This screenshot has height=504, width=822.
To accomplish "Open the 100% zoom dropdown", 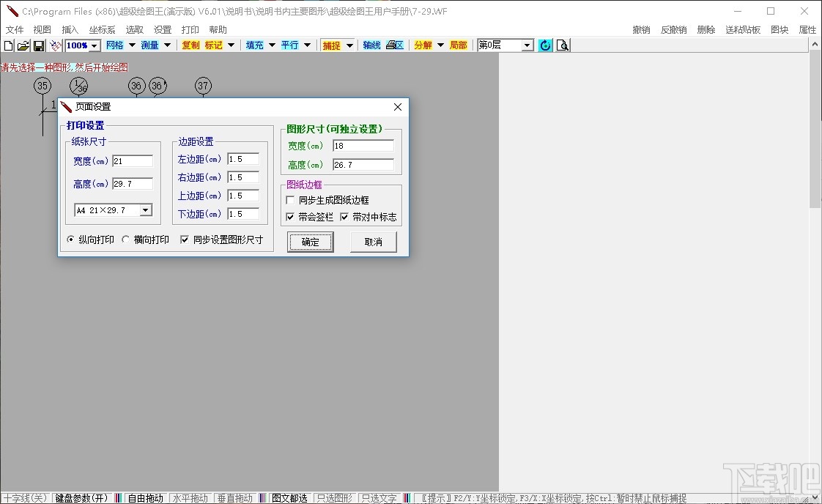I will 95,45.
